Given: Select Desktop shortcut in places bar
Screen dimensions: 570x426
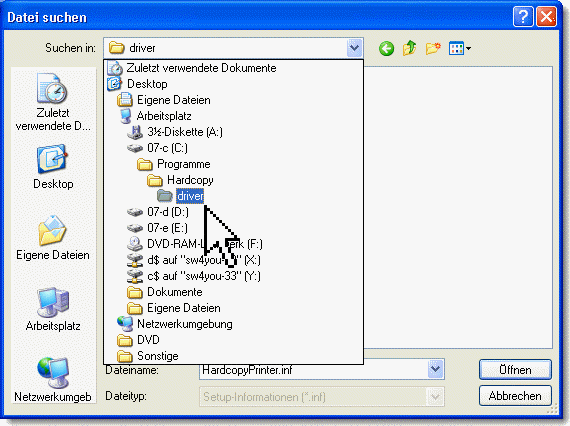Looking at the screenshot, I should point(53,167).
